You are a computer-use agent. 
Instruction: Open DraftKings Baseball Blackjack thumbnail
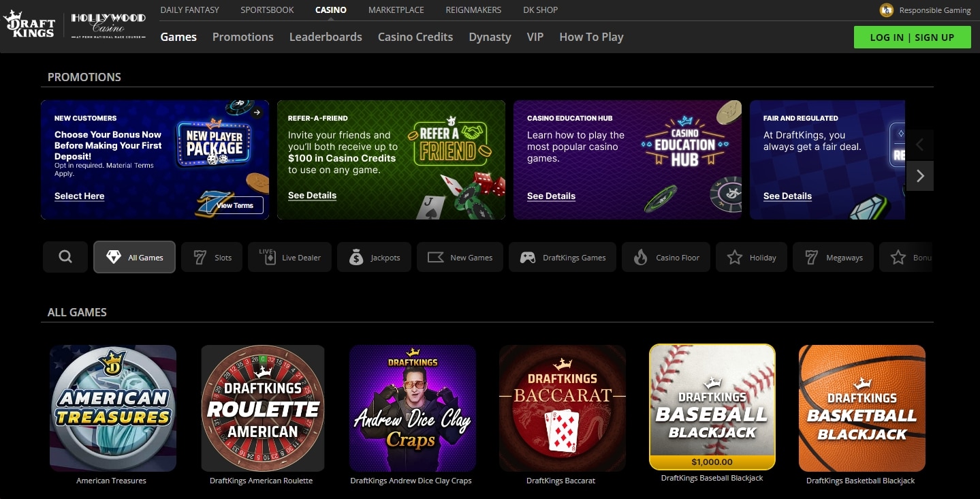712,406
